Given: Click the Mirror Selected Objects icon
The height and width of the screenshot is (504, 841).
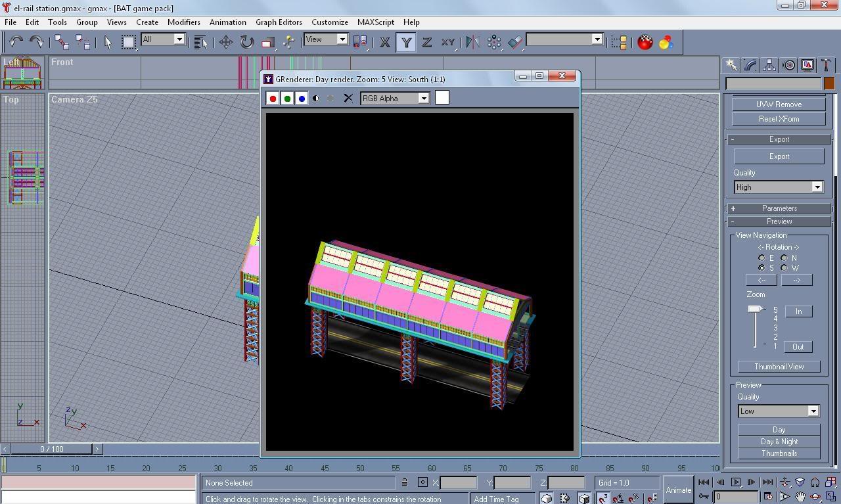Looking at the screenshot, I should pos(472,42).
